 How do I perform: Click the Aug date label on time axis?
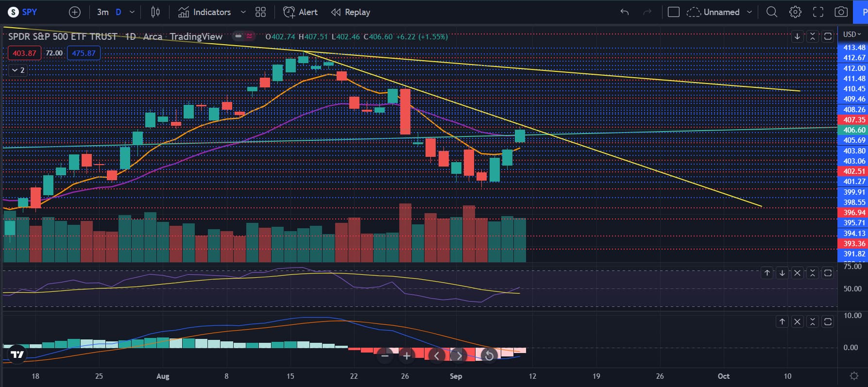coord(163,376)
